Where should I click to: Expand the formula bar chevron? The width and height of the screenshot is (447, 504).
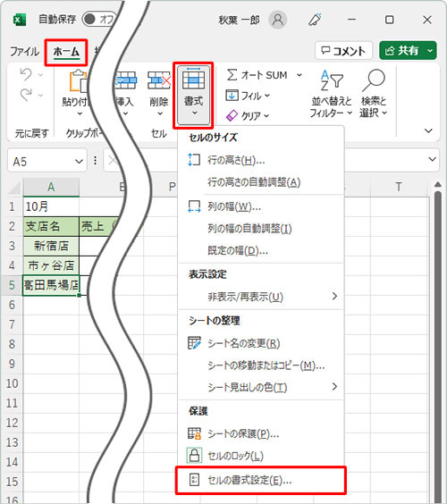coord(432,159)
